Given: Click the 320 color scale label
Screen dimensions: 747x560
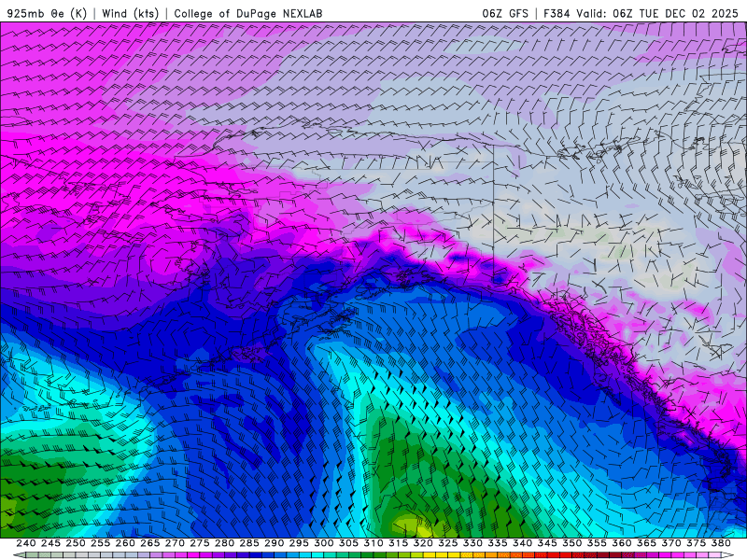Looking at the screenshot, I should 423,543.
